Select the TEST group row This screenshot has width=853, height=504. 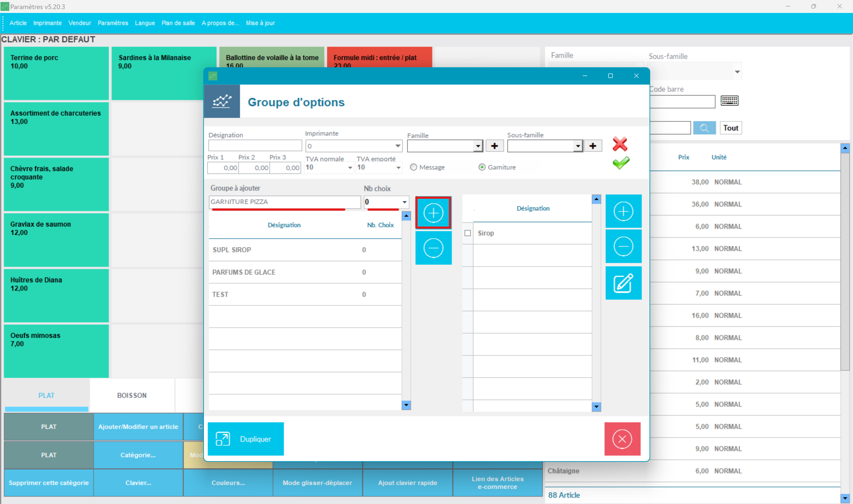(x=305, y=294)
